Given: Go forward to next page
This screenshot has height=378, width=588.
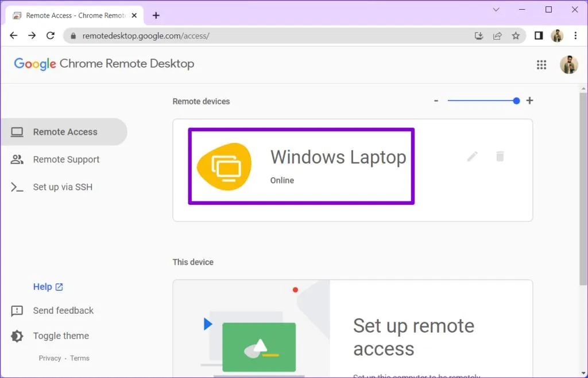Looking at the screenshot, I should coord(32,36).
